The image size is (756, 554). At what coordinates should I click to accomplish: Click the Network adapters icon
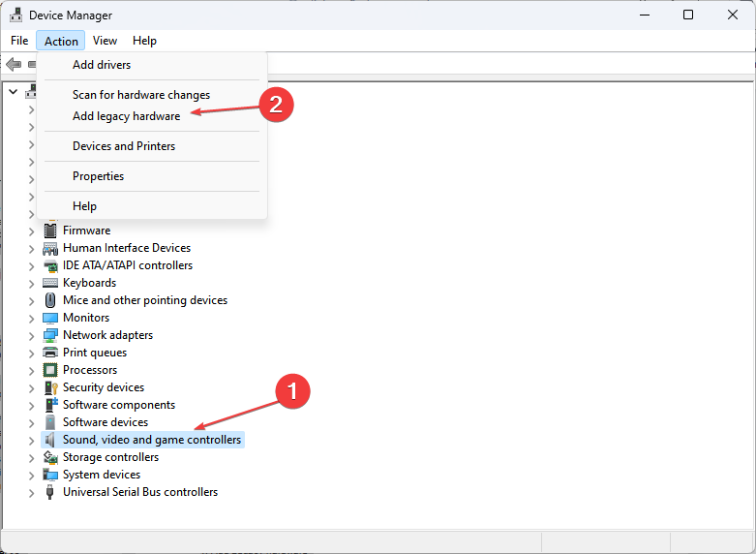(50, 335)
